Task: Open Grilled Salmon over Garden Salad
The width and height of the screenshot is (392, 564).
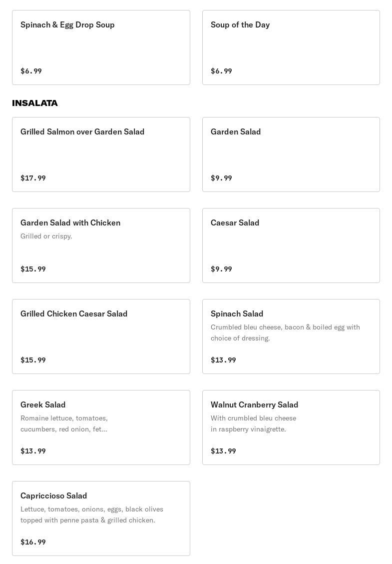Action: [x=101, y=154]
